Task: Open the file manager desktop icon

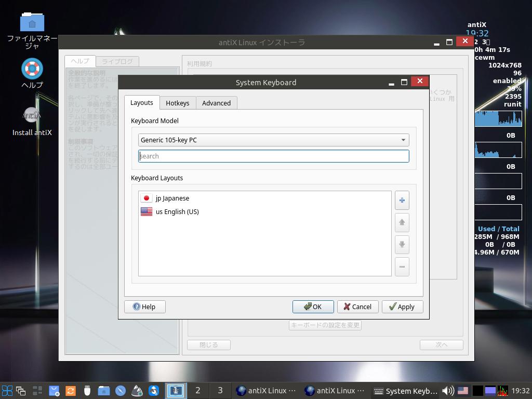Action: (x=32, y=23)
